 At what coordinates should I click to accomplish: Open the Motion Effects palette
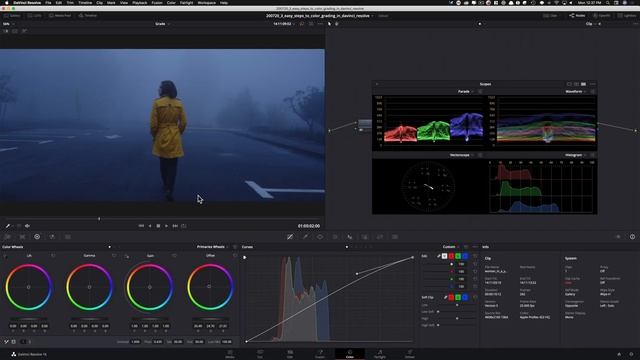point(68,237)
